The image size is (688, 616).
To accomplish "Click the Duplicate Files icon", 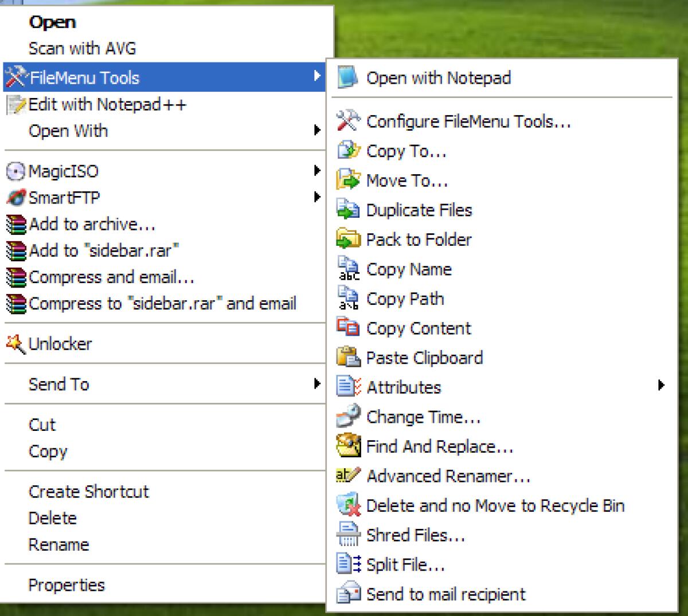I will pyautogui.click(x=348, y=210).
